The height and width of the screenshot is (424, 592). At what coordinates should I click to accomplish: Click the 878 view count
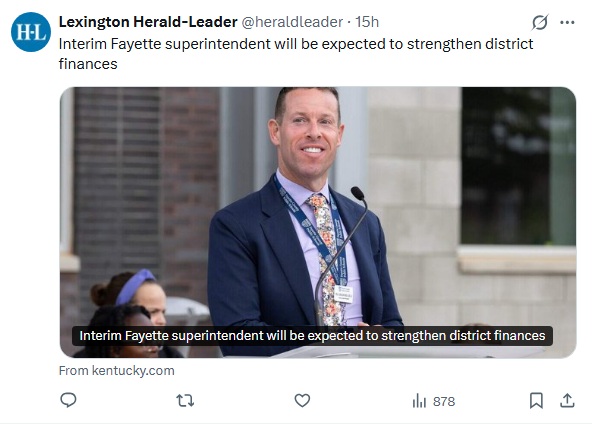pos(444,401)
